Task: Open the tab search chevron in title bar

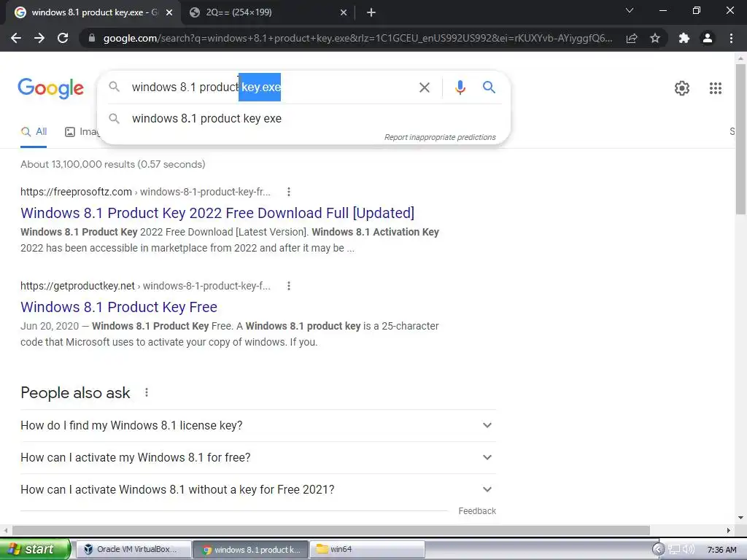Action: click(630, 10)
